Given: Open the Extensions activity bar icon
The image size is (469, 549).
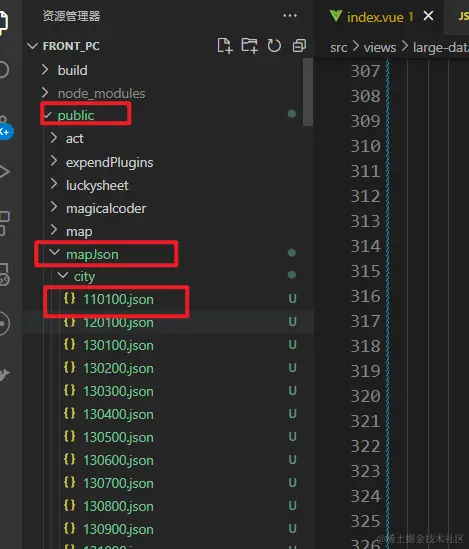Looking at the screenshot, I should click(x=4, y=223).
